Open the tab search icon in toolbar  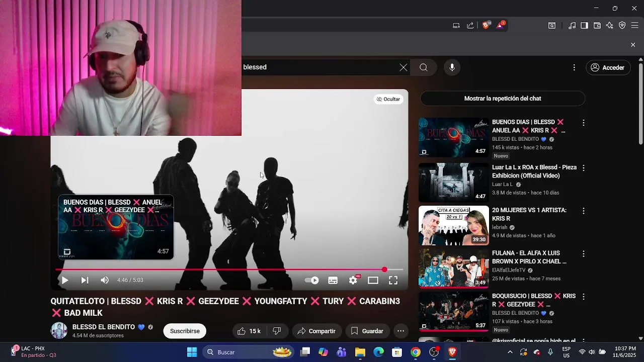pos(552,26)
